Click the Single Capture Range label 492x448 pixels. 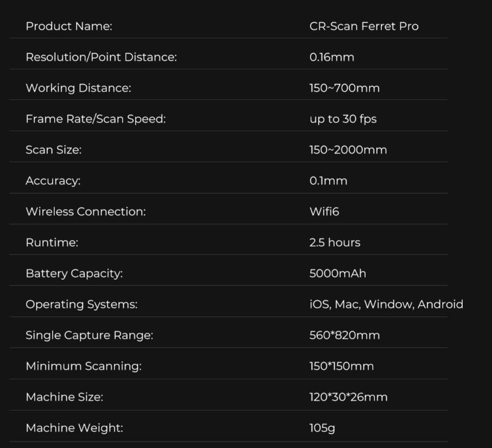coord(89,335)
